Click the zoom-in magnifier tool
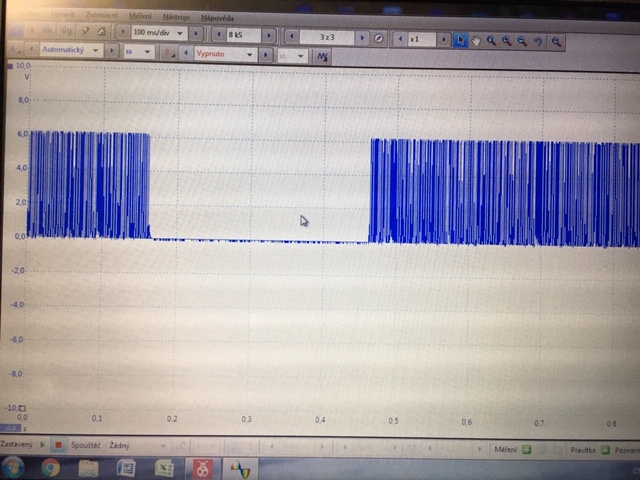 tap(492, 40)
